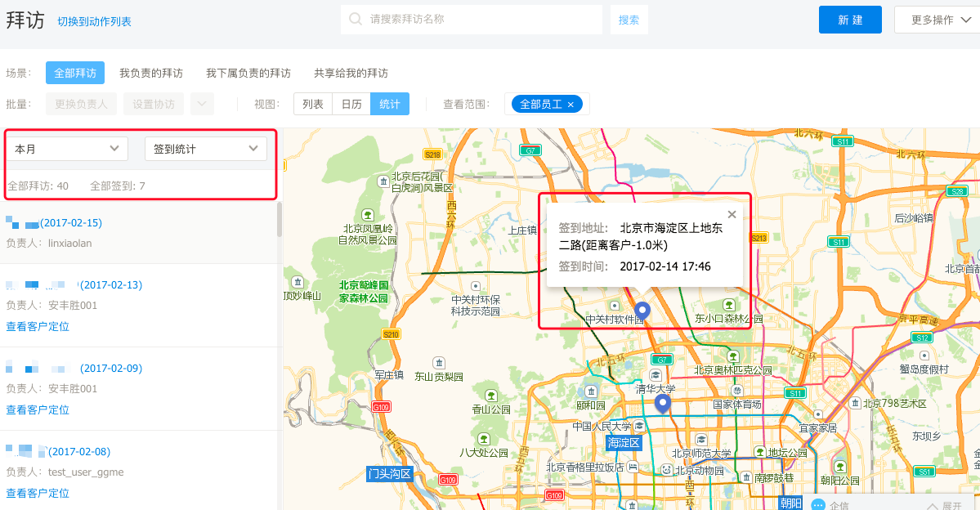Viewport: 980px width, 510px height.
Task: Remove the 全部员工 filter tag
Action: point(571,105)
